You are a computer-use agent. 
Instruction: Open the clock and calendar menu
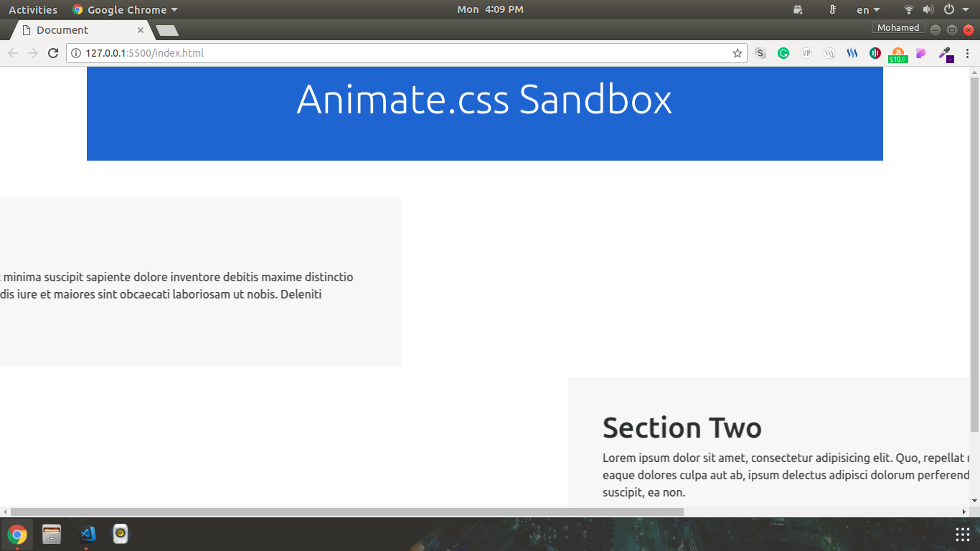pos(490,10)
